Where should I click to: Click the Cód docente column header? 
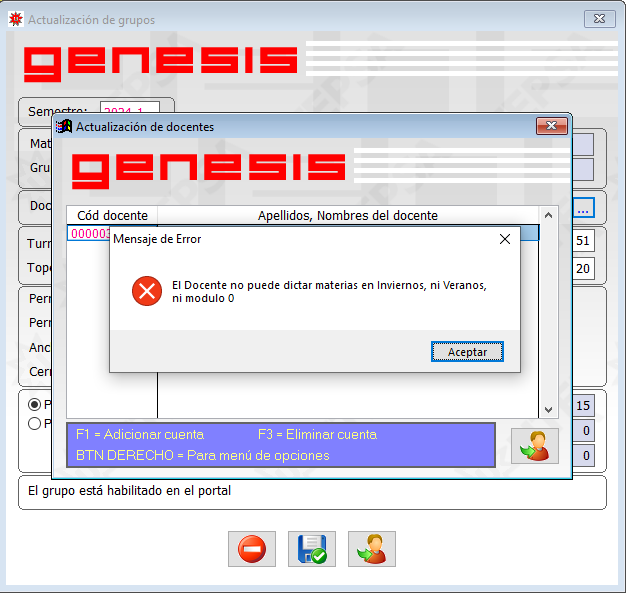point(112,215)
